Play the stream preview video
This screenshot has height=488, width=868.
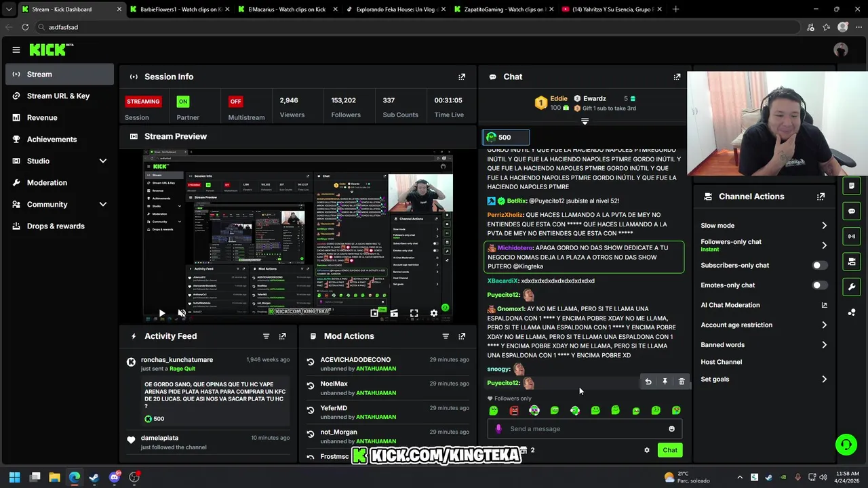[161, 313]
